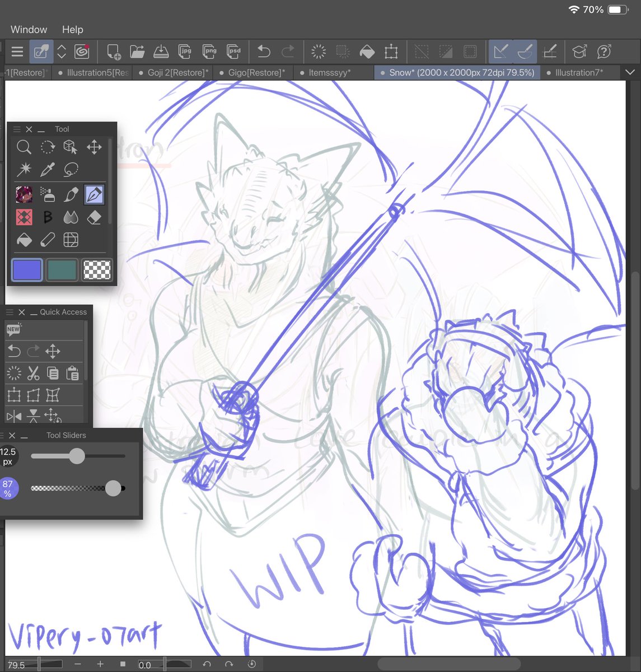Select the Fill bucket tool in Tool palette
This screenshot has height=672, width=641.
coord(24,240)
